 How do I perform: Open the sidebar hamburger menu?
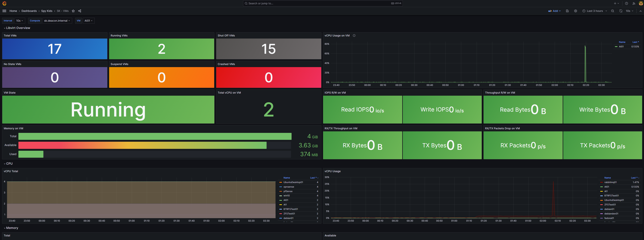coord(4,11)
